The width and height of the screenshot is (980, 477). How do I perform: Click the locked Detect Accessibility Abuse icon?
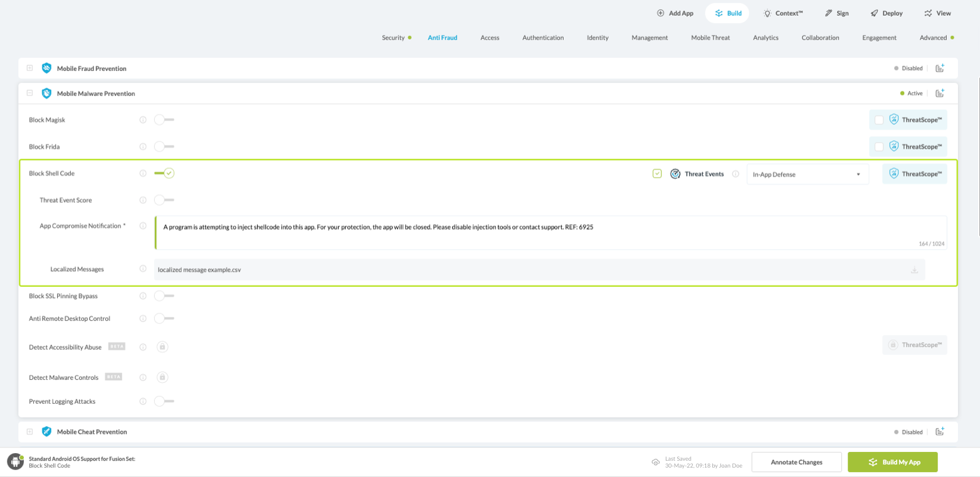click(x=162, y=346)
